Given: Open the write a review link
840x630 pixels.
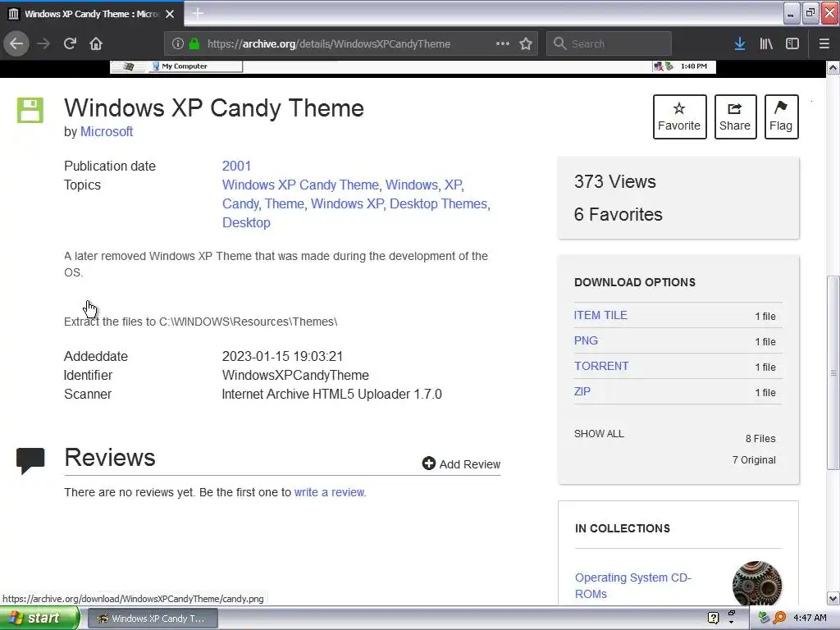Looking at the screenshot, I should [330, 492].
